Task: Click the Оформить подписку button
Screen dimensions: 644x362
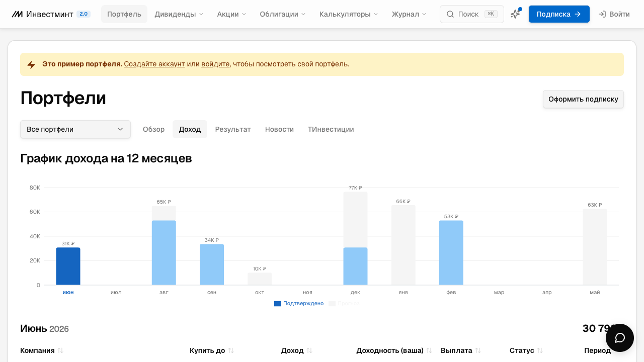Action: pyautogui.click(x=583, y=99)
